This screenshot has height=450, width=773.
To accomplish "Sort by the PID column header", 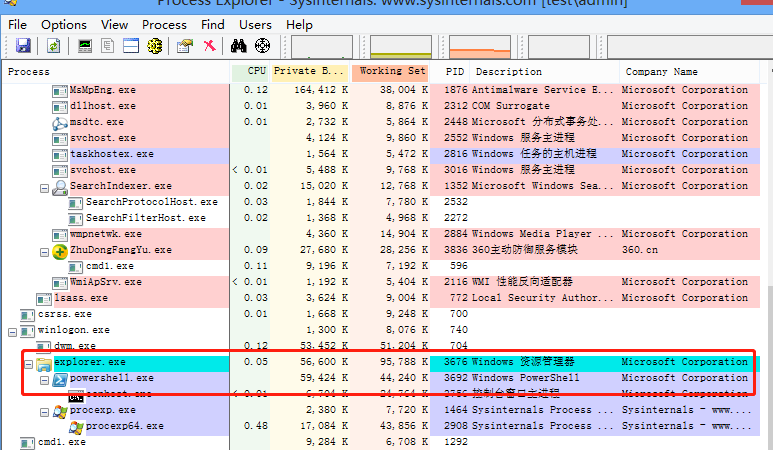I will [451, 72].
